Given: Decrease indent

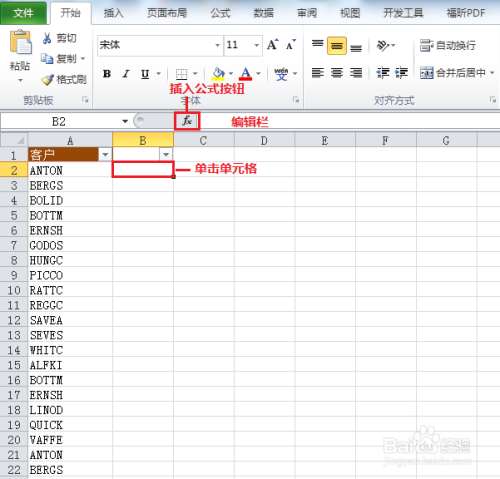Looking at the screenshot, I should 383,73.
